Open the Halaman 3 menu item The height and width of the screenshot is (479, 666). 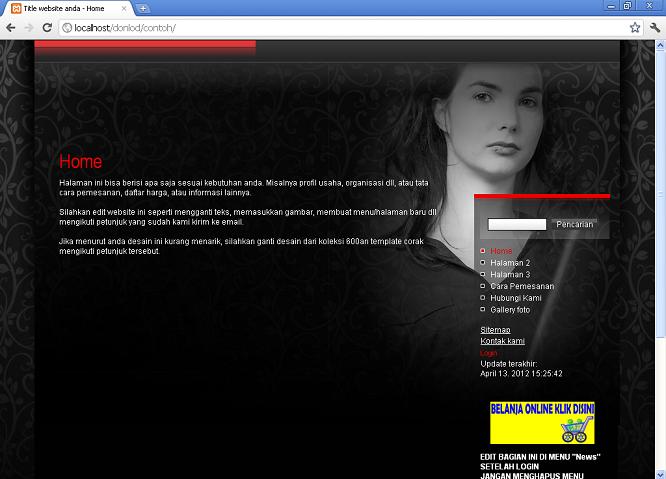[510, 275]
